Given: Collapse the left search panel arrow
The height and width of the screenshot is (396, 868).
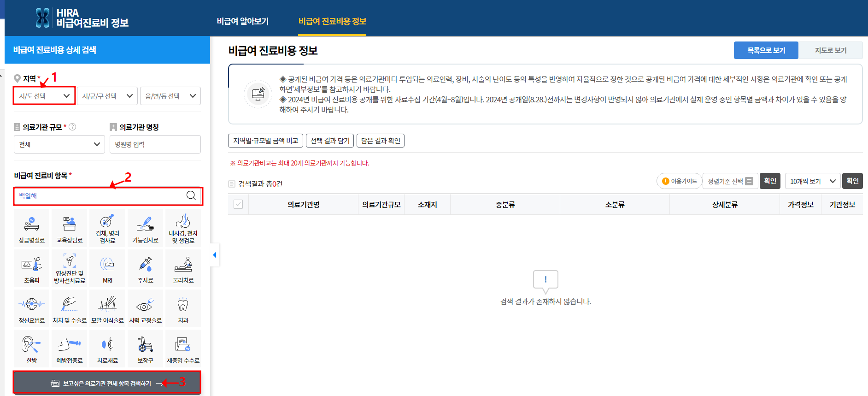Looking at the screenshot, I should pyautogui.click(x=215, y=255).
